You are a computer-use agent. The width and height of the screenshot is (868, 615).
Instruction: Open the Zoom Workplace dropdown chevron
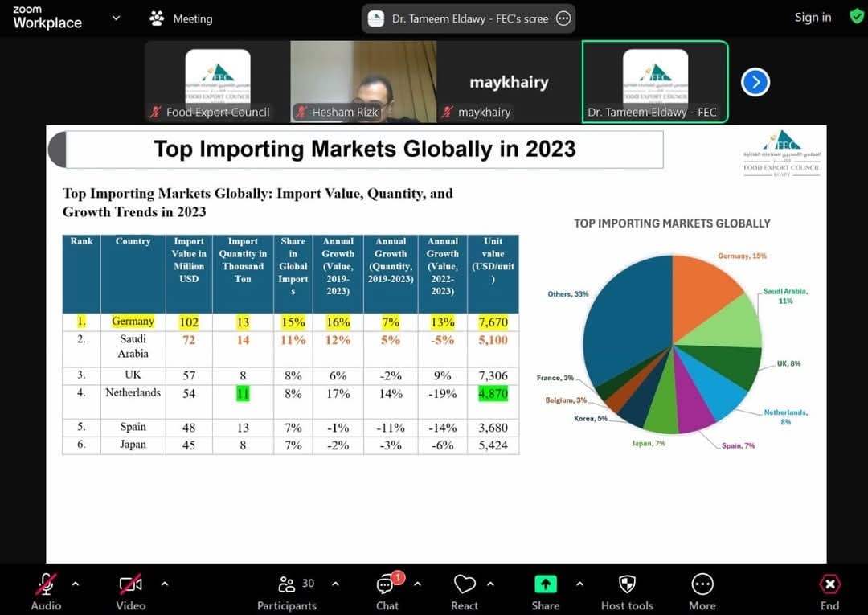coord(116,18)
